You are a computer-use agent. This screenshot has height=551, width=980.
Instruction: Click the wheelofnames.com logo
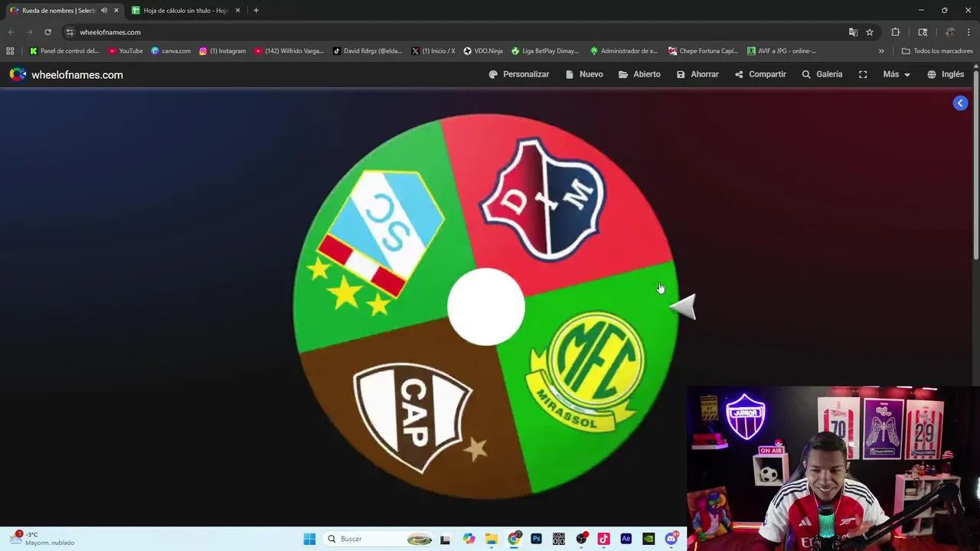[66, 74]
